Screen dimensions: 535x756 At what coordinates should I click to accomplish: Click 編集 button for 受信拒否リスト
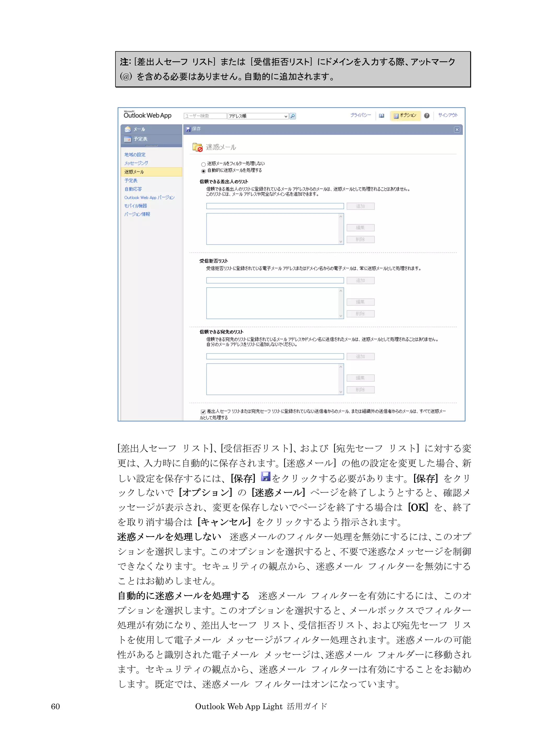point(360,302)
